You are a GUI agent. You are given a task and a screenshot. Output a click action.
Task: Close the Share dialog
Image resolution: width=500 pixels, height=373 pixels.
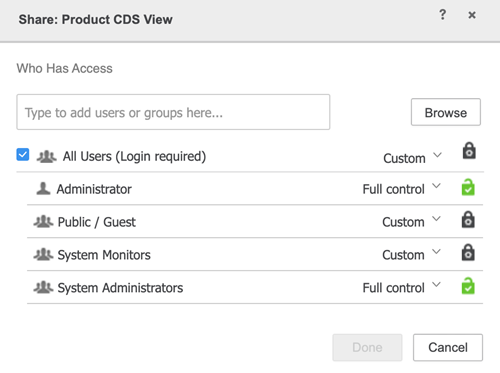coord(472,15)
